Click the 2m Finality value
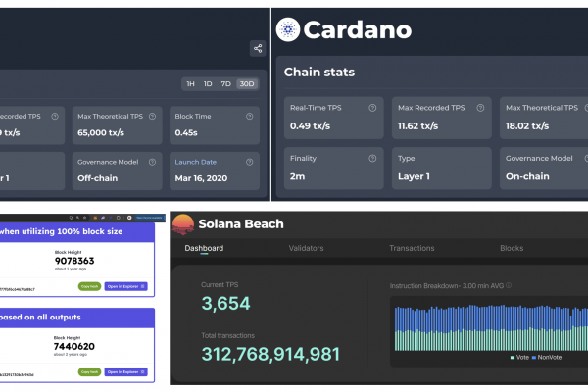The width and height of the screenshot is (588, 392). point(297,176)
